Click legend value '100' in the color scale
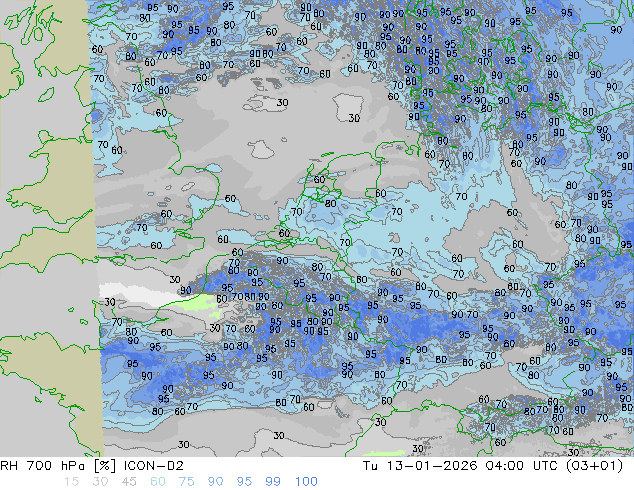This screenshot has width=634, height=490. pos(306,482)
